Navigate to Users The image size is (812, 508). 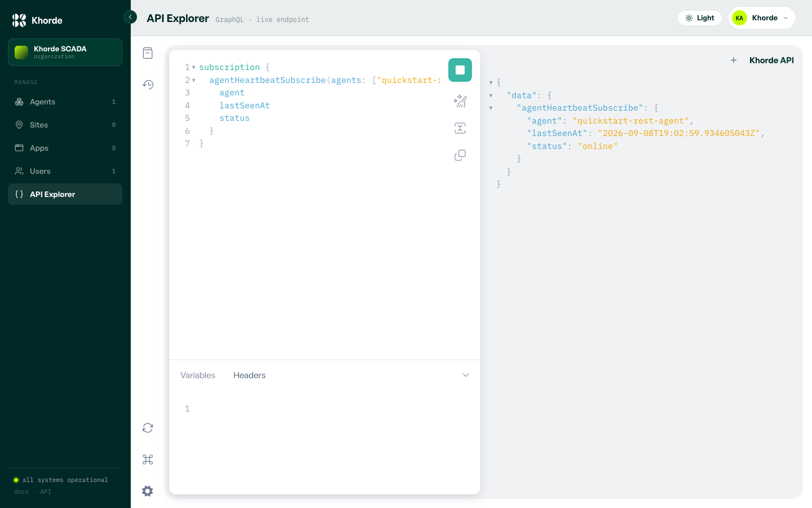click(65, 171)
